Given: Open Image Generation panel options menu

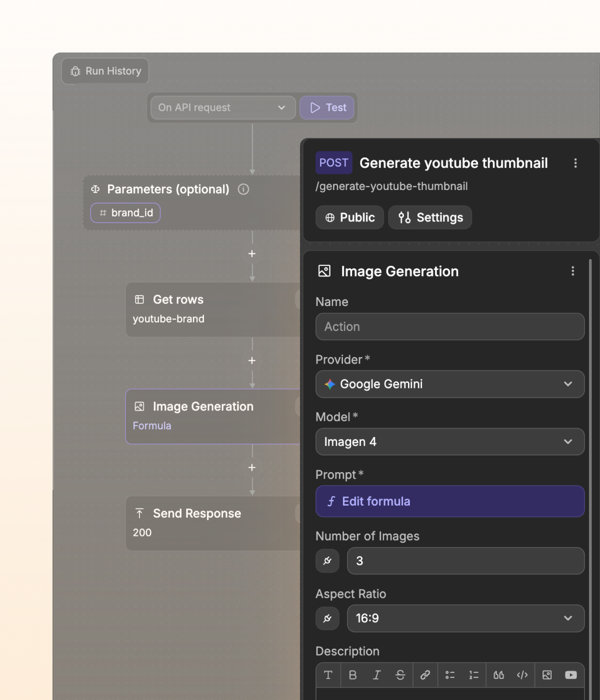Looking at the screenshot, I should [x=573, y=271].
